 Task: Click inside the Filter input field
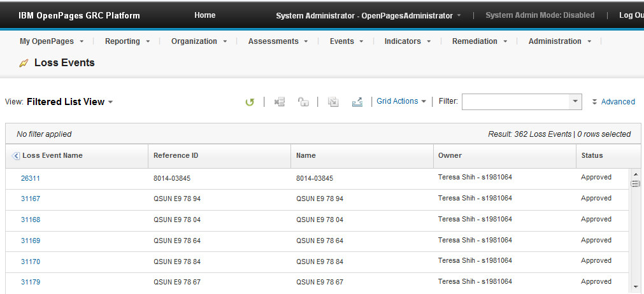click(515, 102)
